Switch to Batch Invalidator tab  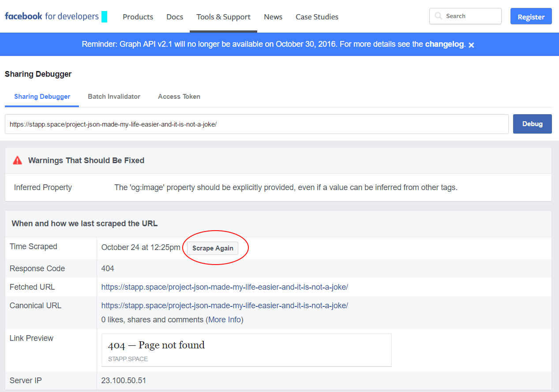click(x=114, y=97)
